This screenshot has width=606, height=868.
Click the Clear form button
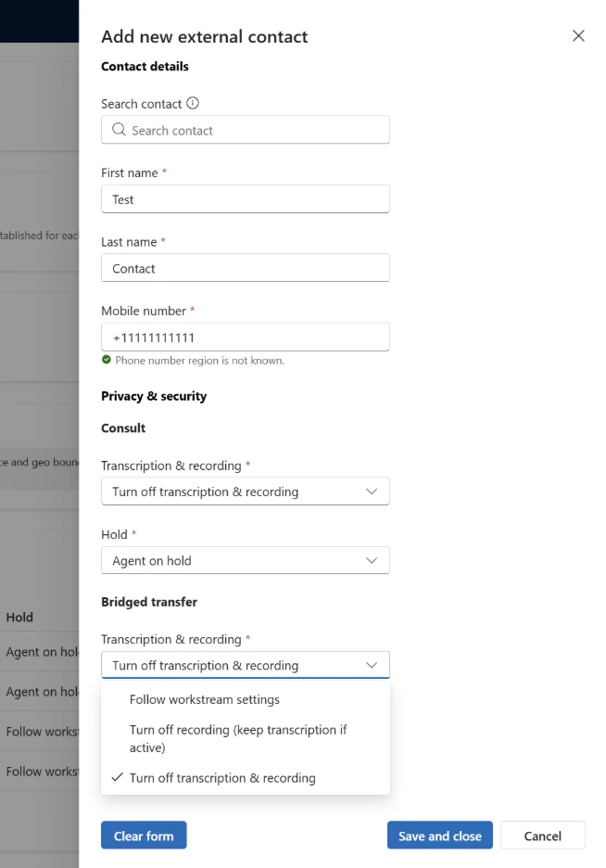144,836
